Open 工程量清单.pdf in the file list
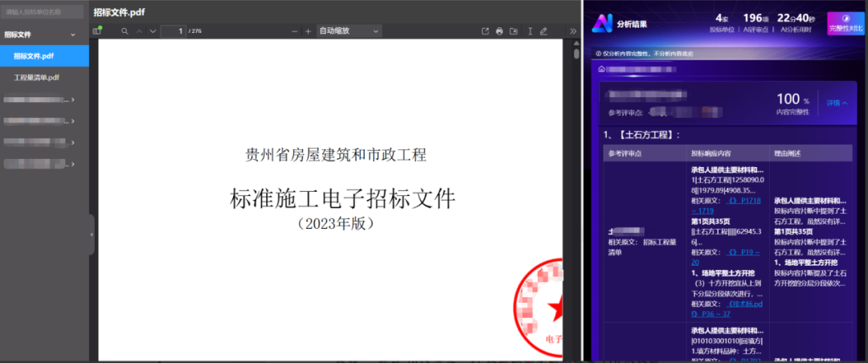 pyautogui.click(x=36, y=78)
